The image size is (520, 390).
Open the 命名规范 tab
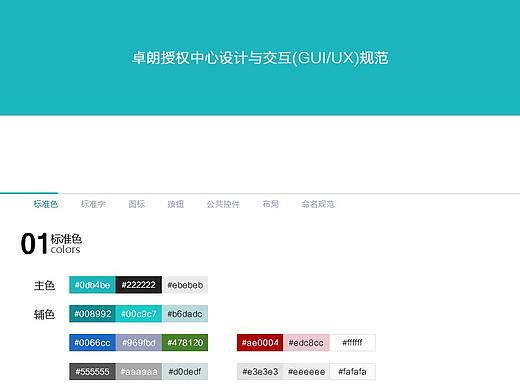(318, 204)
